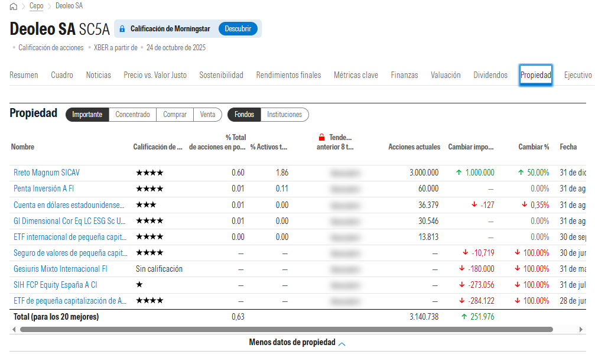Click the three-star rating of Cuenta en dólares row
Screen dimensions: 595x364
(146, 205)
